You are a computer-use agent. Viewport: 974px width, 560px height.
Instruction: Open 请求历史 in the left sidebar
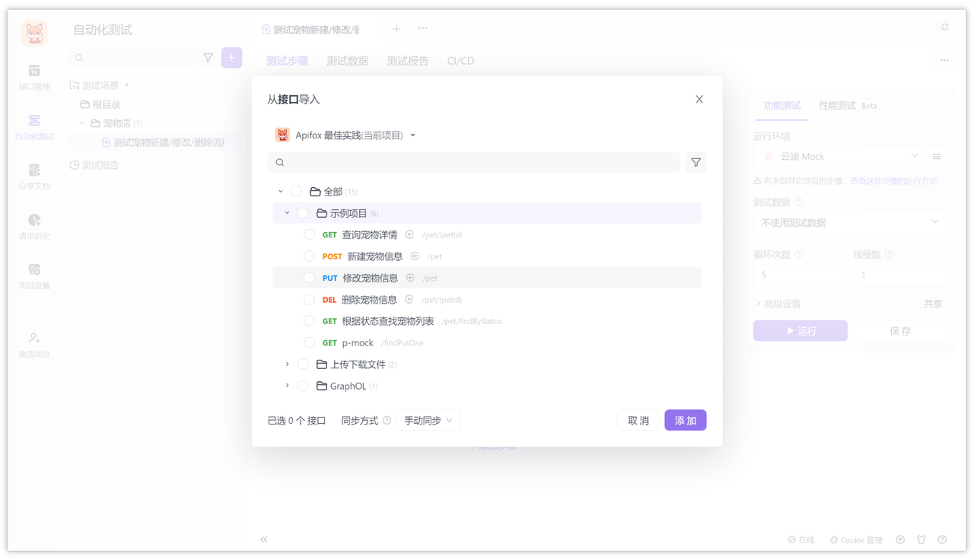[34, 227]
